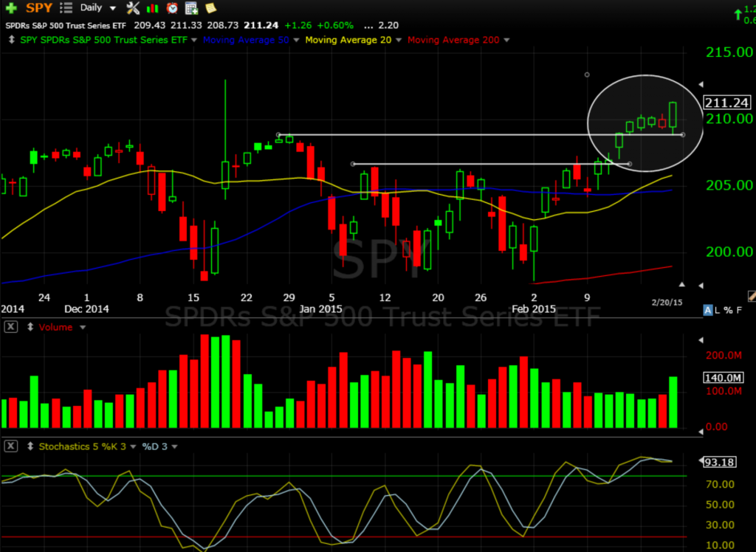Select the red Moving Average 200 label
This screenshot has width=756, height=552.
tap(453, 40)
